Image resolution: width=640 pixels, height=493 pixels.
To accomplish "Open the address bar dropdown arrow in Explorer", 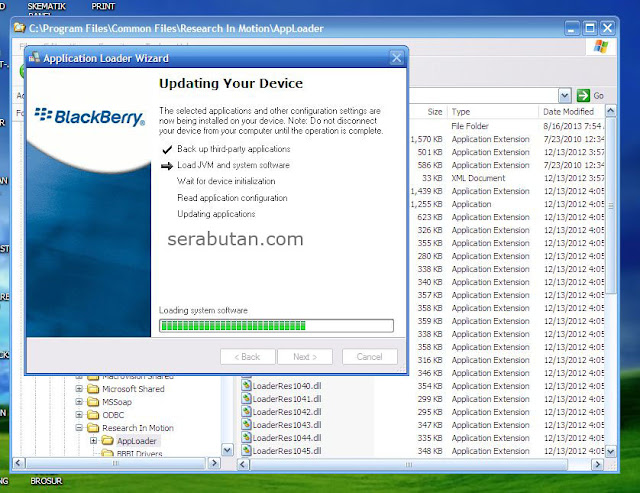I will click(x=564, y=95).
